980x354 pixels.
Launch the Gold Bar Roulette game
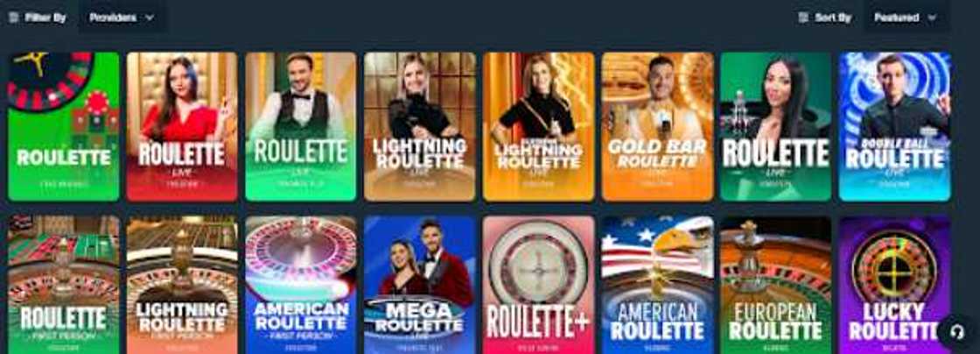657,126
